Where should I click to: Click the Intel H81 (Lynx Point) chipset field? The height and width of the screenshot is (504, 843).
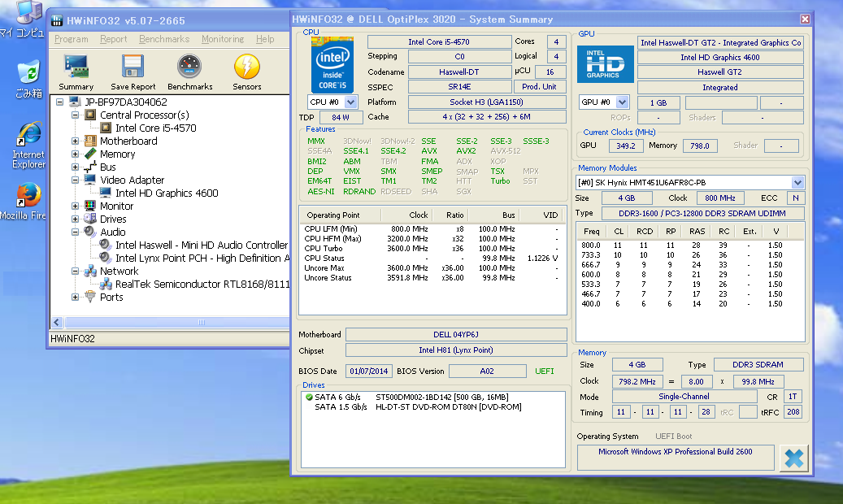pyautogui.click(x=456, y=350)
